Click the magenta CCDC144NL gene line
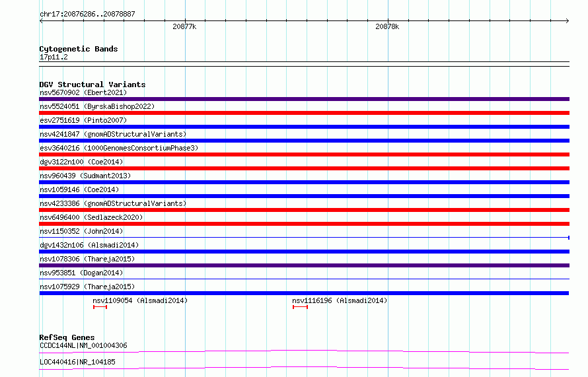This screenshot has height=377, width=588. tap(304, 351)
